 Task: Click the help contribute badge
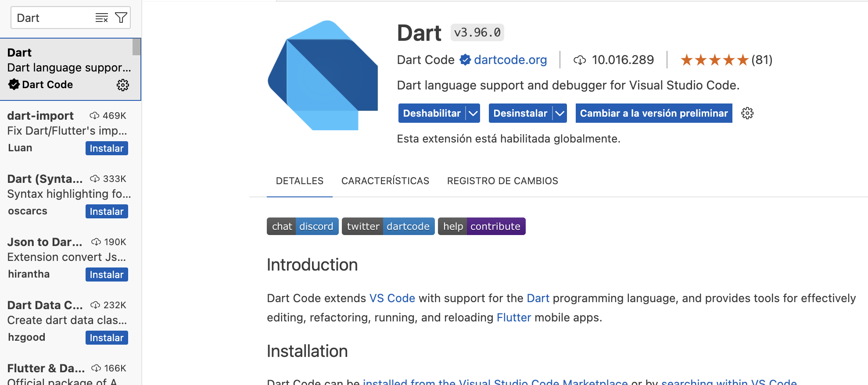pyautogui.click(x=482, y=226)
